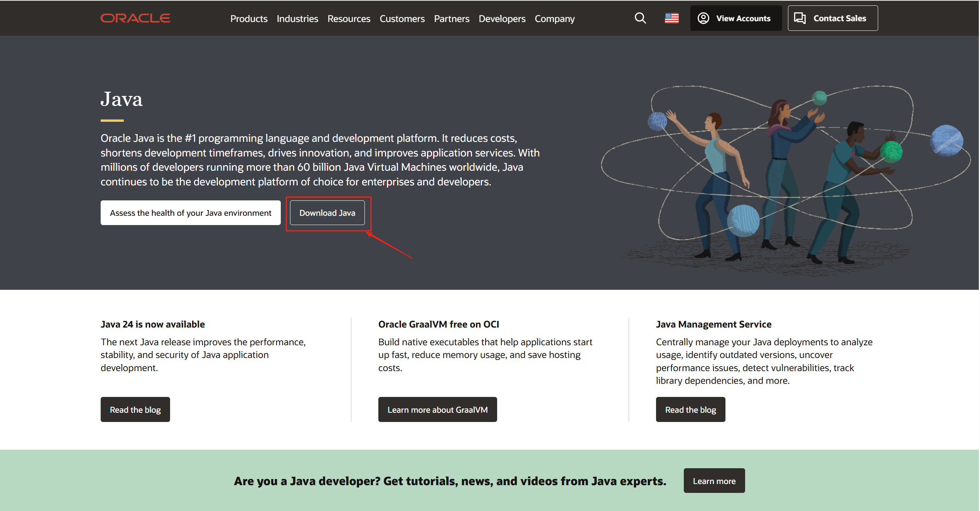
Task: Open the Developers menu
Action: (x=502, y=18)
